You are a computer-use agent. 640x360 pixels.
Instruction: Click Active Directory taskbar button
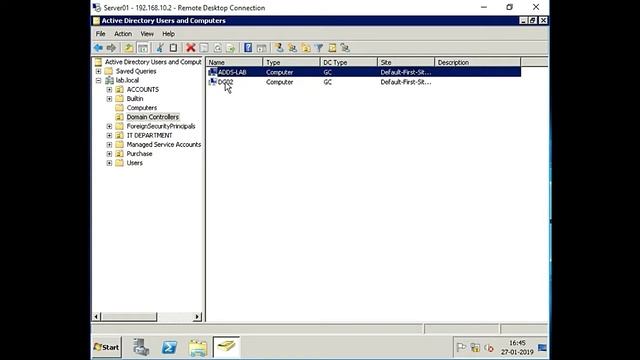226,347
